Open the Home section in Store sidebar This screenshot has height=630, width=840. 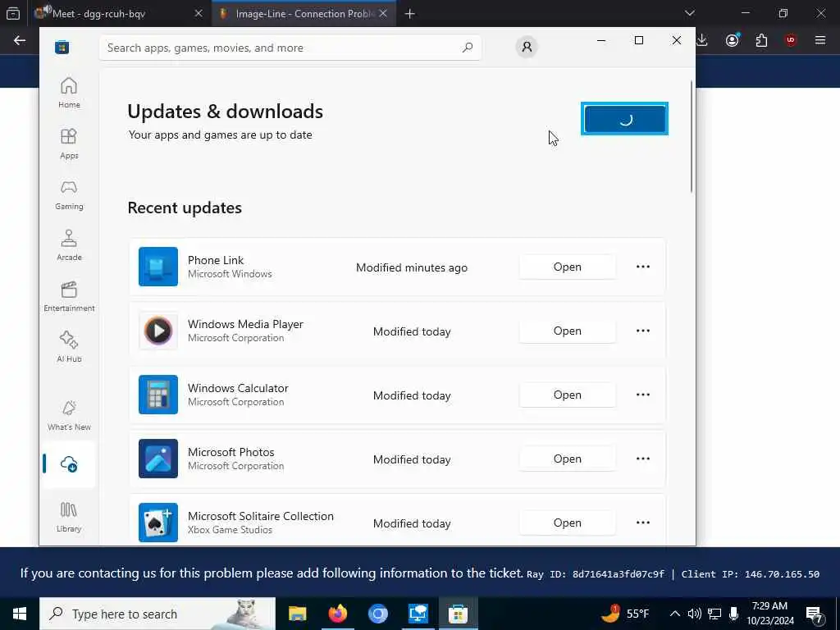[69, 94]
